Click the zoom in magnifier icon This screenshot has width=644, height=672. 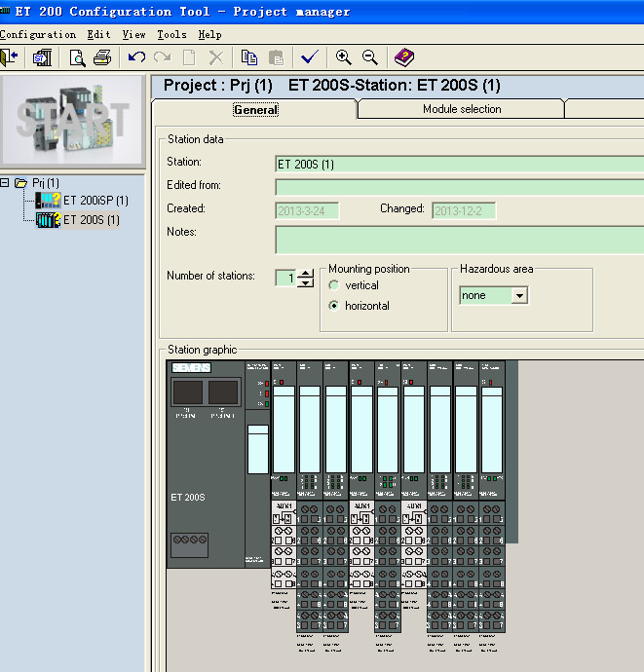point(343,58)
